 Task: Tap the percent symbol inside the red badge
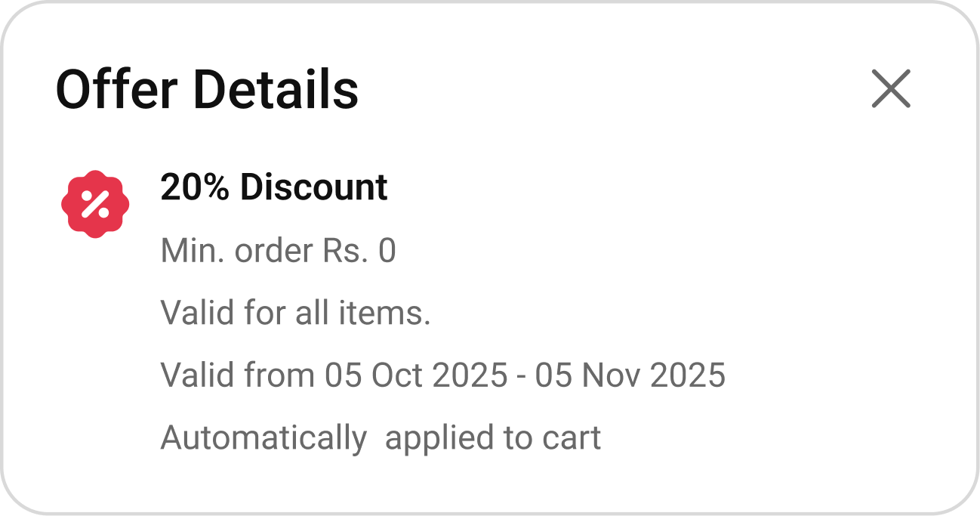point(95,203)
